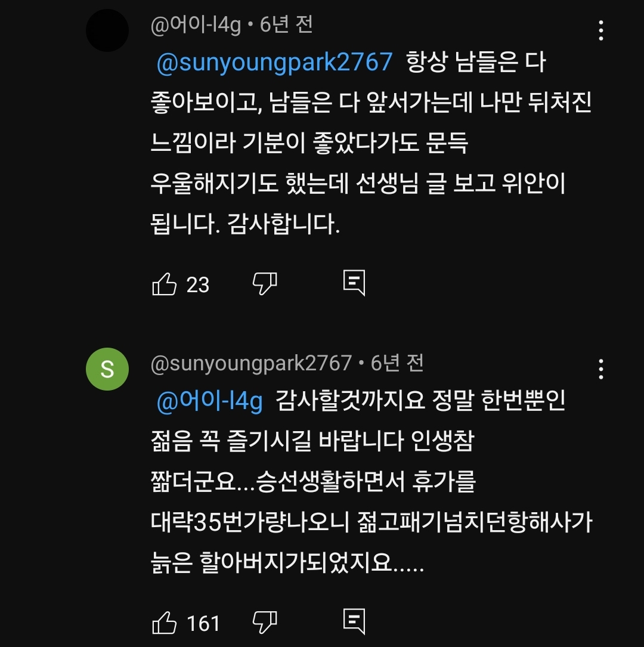
Task: Dislike the comment with 161 likes
Action: tap(264, 622)
